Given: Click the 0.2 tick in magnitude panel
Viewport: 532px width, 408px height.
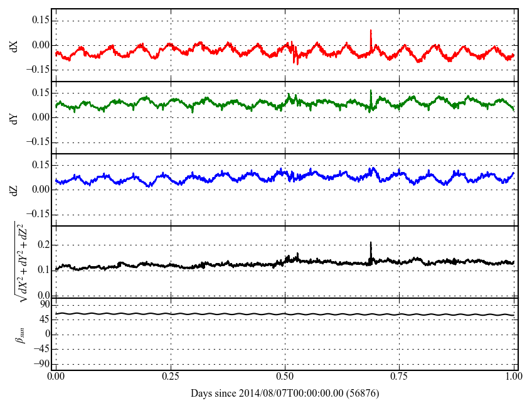Looking at the screenshot, I should [x=43, y=245].
